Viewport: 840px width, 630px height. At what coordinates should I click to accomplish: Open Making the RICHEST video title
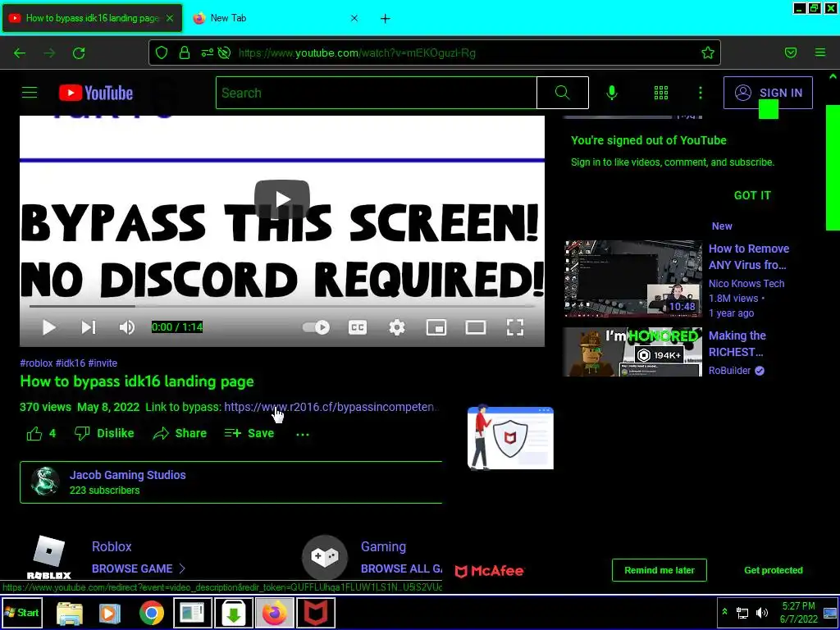[737, 344]
